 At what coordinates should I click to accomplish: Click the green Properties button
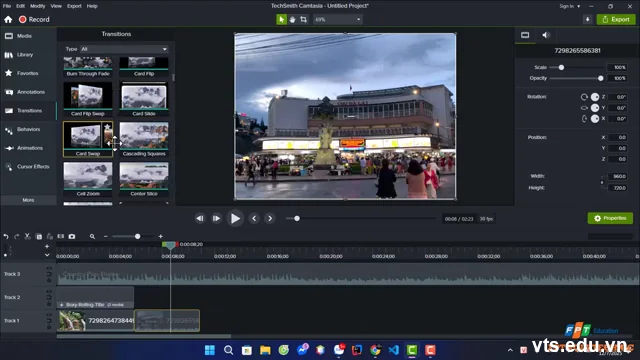tap(610, 218)
